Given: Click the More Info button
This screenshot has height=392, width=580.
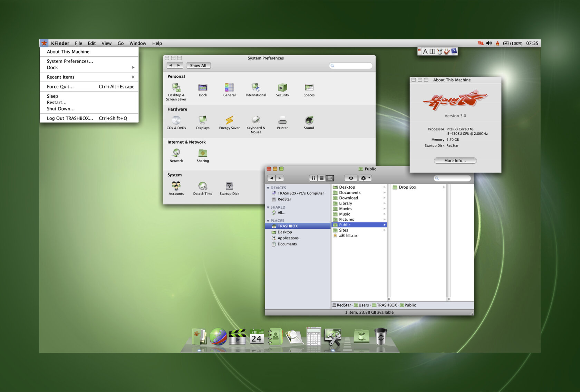Looking at the screenshot, I should pos(455,161).
